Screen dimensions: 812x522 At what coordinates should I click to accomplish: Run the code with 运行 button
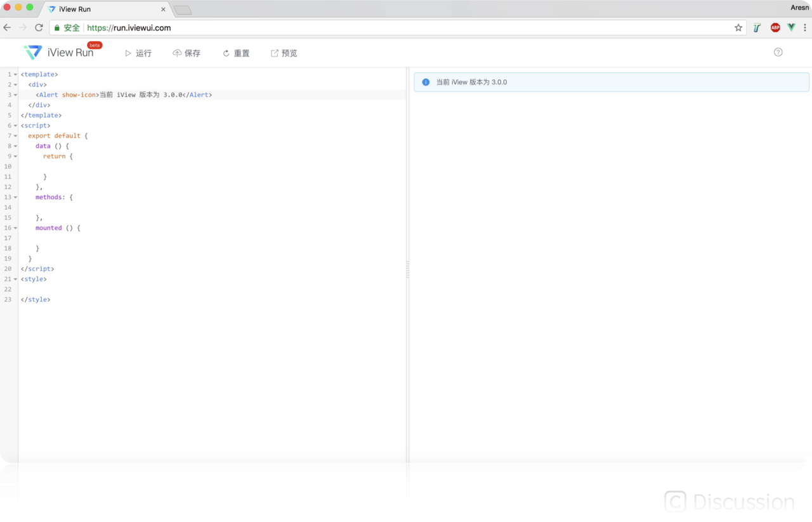(x=138, y=53)
